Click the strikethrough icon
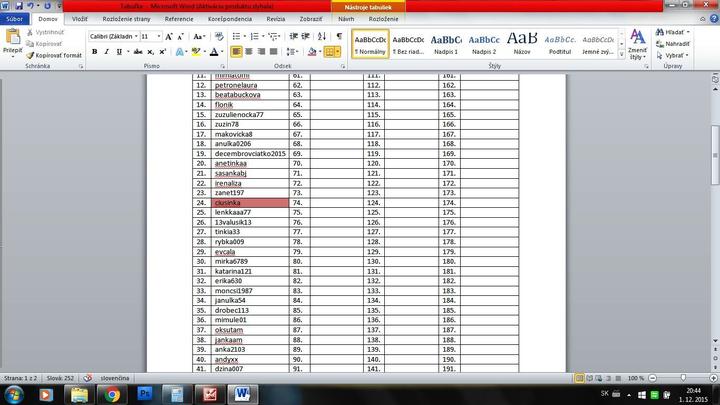The height and width of the screenshot is (405, 720). click(x=136, y=51)
